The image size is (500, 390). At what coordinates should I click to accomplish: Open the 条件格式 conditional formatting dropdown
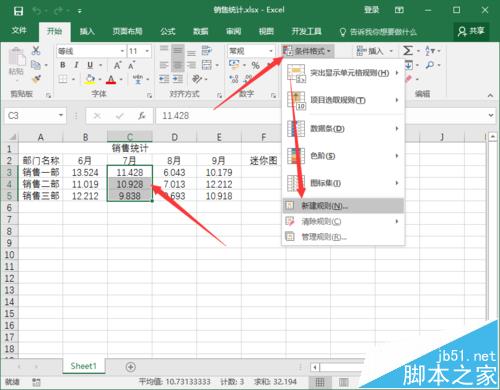pyautogui.click(x=307, y=51)
